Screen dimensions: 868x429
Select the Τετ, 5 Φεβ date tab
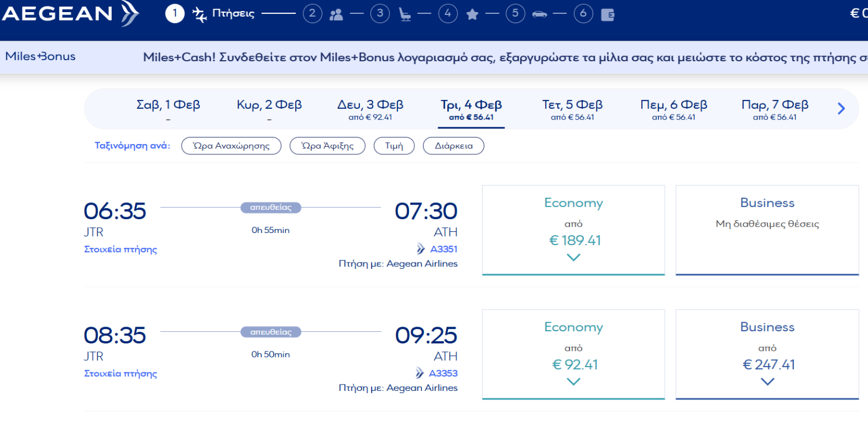(572, 109)
